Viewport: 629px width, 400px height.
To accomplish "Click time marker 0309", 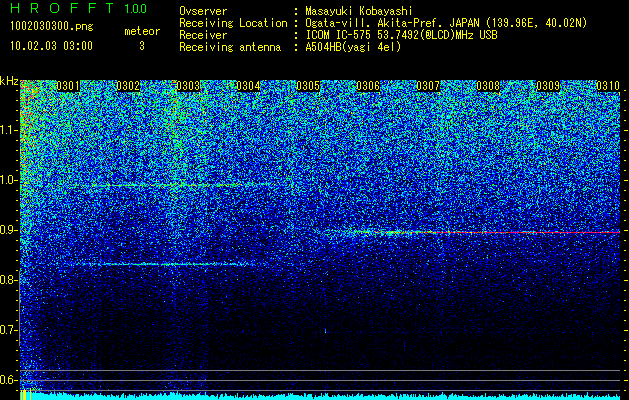I will coord(548,86).
